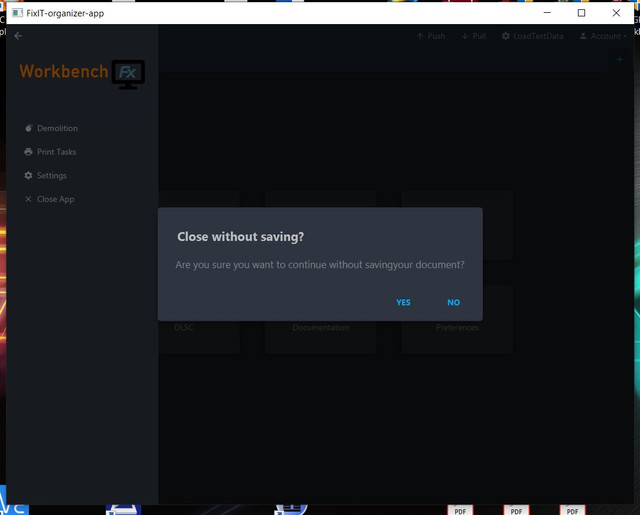Screen dimensions: 640x515
Task: Expand the Account dropdown
Action: coord(603,36)
